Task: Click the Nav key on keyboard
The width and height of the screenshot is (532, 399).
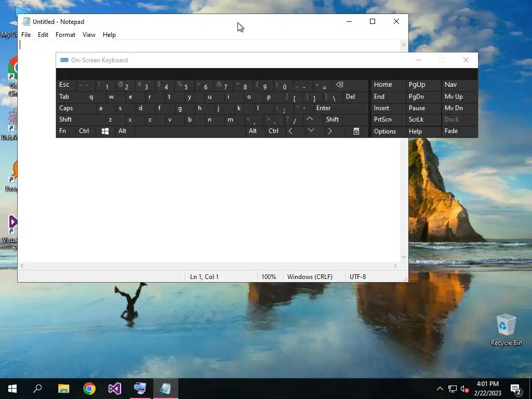Action: 459,85
